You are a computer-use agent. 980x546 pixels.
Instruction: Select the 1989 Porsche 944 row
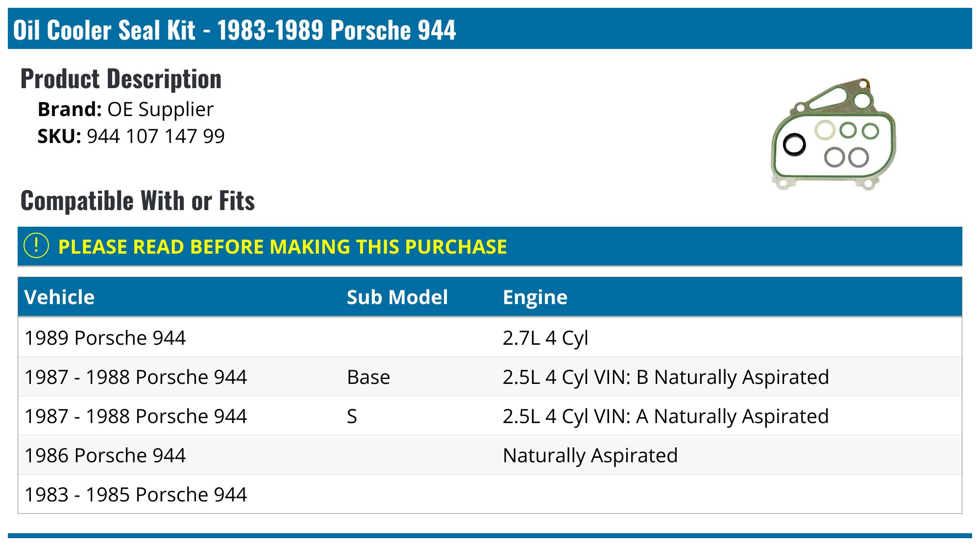pos(105,338)
